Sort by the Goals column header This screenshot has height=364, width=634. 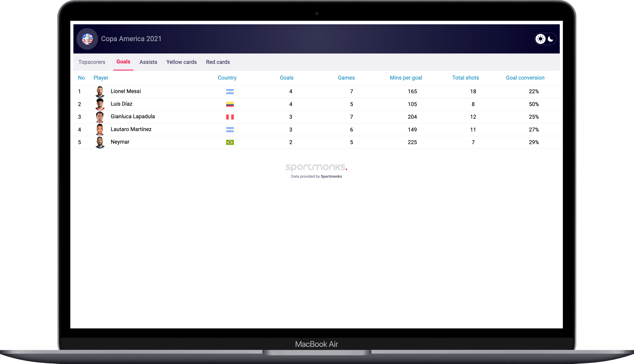click(x=287, y=78)
